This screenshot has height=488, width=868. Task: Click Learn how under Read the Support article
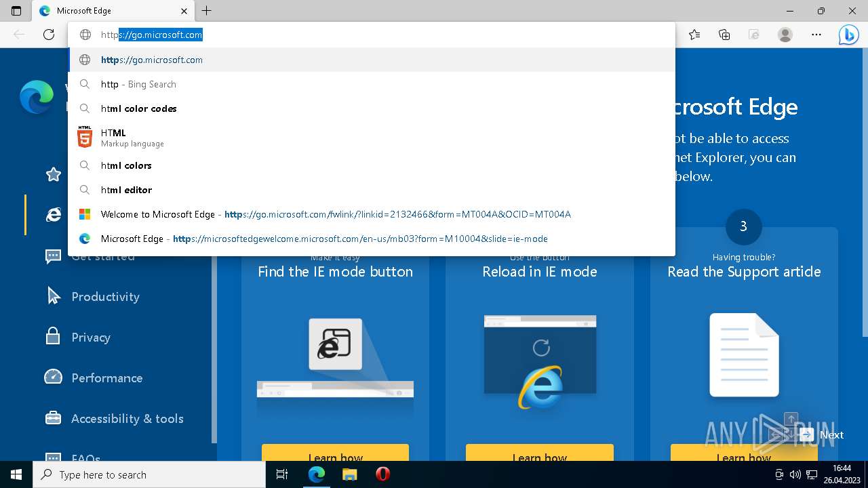coord(744,453)
